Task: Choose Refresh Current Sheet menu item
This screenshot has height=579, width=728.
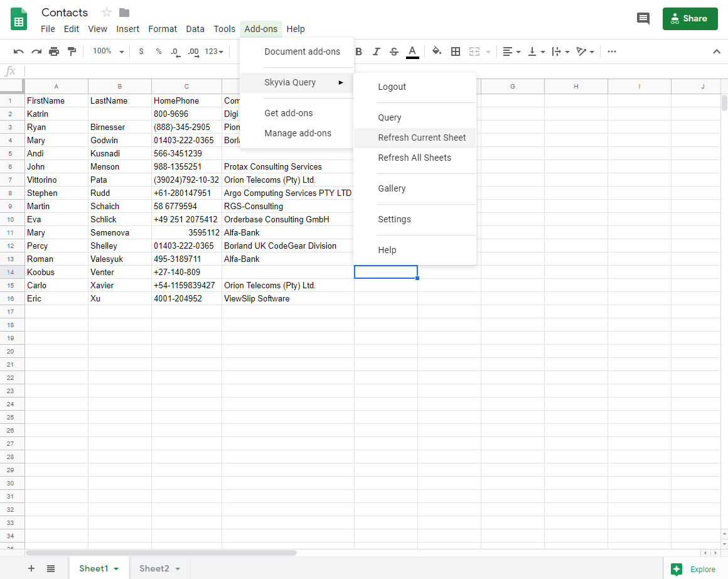Action: coord(422,138)
